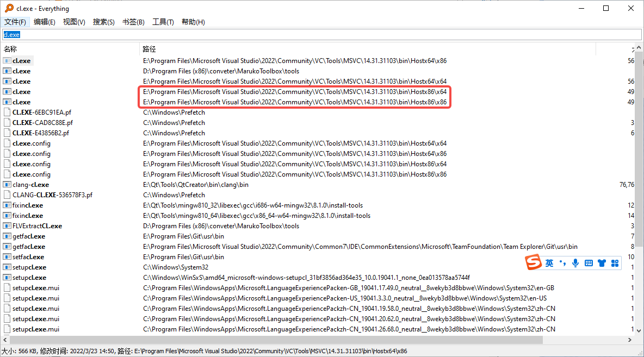Click the horizontal scrollbar right arrow
644x357 pixels.
pyautogui.click(x=630, y=340)
